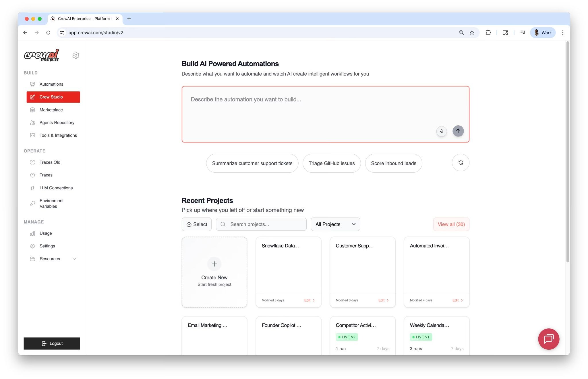Close the CrewAI Enterprise tab
Image resolution: width=588 pixels, height=379 pixels.
[117, 19]
